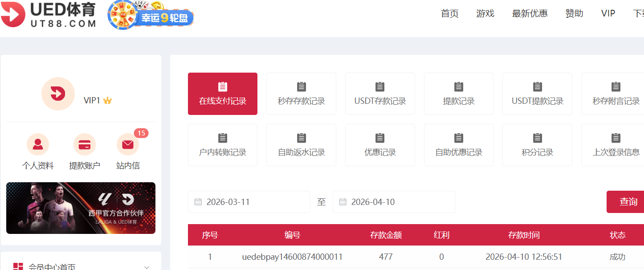Open the end date picker 2026-04-10
The width and height of the screenshot is (644, 270).
tap(394, 202)
